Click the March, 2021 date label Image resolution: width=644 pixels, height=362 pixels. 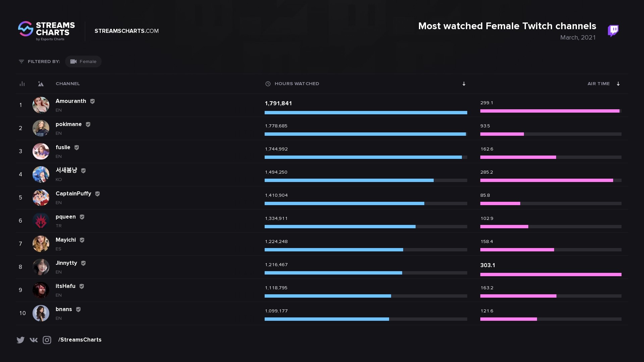click(x=578, y=38)
